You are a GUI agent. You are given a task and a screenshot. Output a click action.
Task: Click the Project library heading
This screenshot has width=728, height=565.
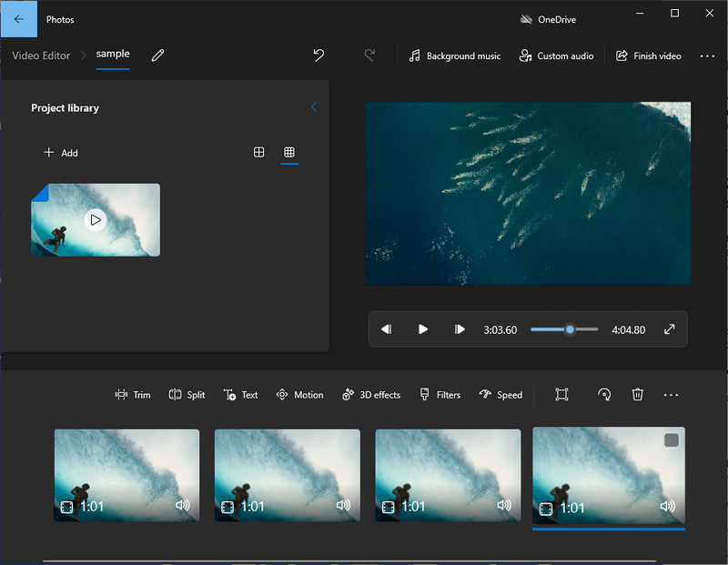[65, 108]
